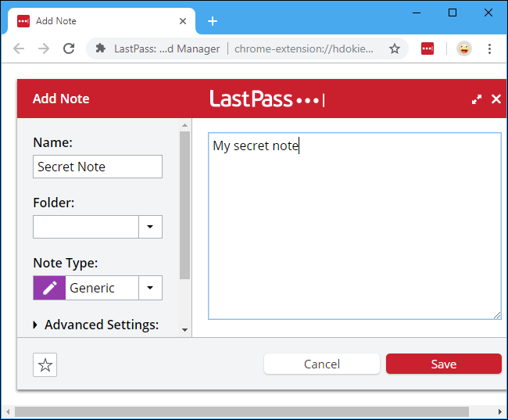Click into the Name field
508x420 pixels.
(98, 167)
